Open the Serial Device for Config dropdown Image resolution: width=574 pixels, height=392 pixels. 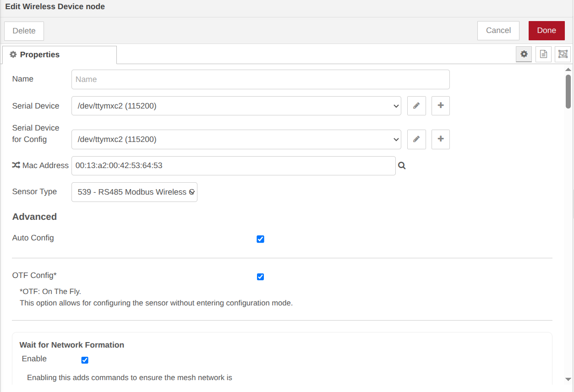coord(236,139)
